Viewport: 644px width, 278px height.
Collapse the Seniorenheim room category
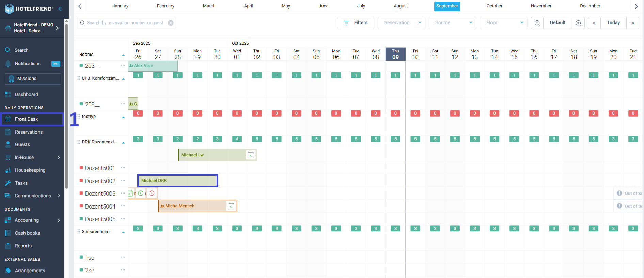coord(123,232)
